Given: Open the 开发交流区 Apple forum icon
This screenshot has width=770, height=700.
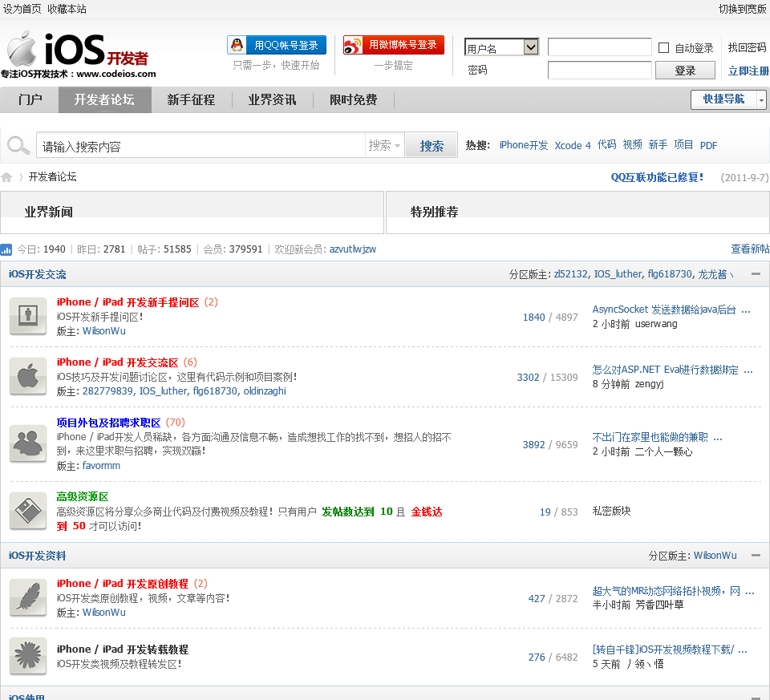Looking at the screenshot, I should 28,377.
